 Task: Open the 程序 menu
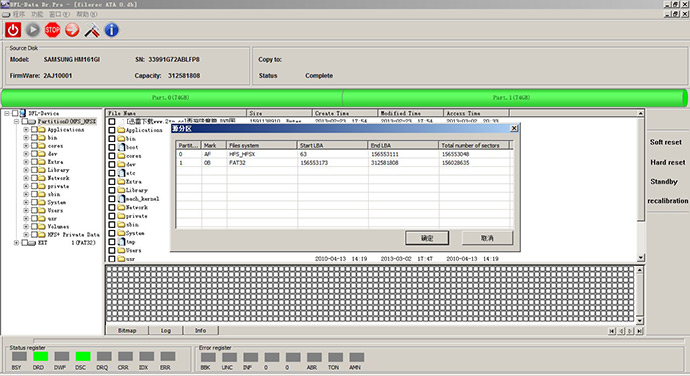point(18,14)
